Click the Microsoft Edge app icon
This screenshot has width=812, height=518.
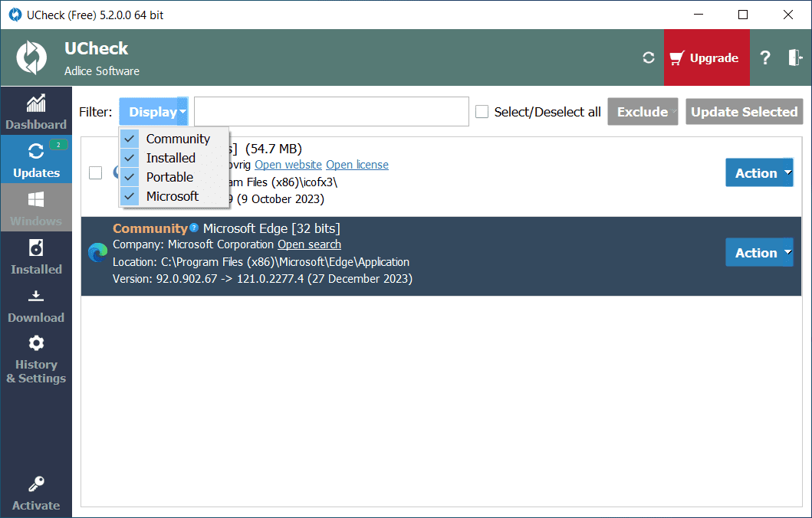97,253
